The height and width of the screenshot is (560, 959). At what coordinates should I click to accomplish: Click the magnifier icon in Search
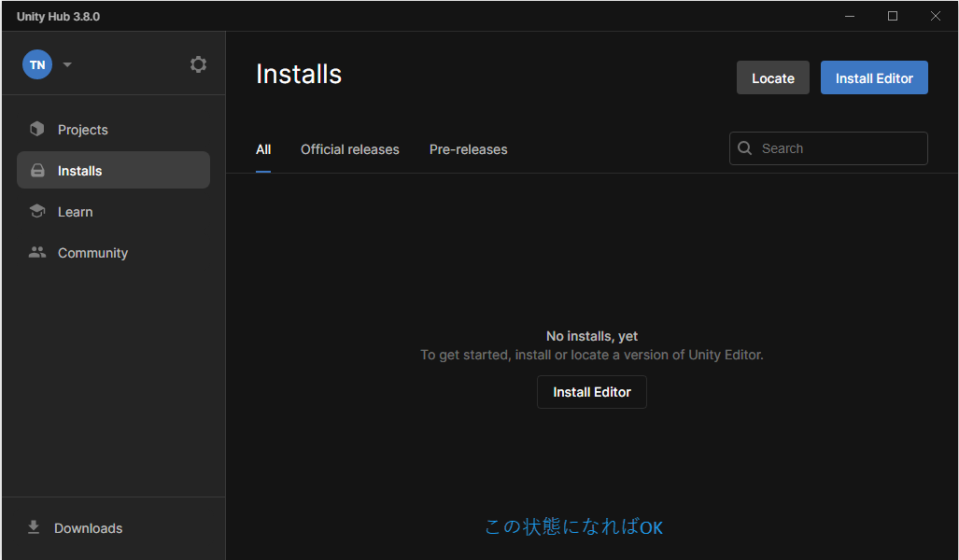point(744,148)
